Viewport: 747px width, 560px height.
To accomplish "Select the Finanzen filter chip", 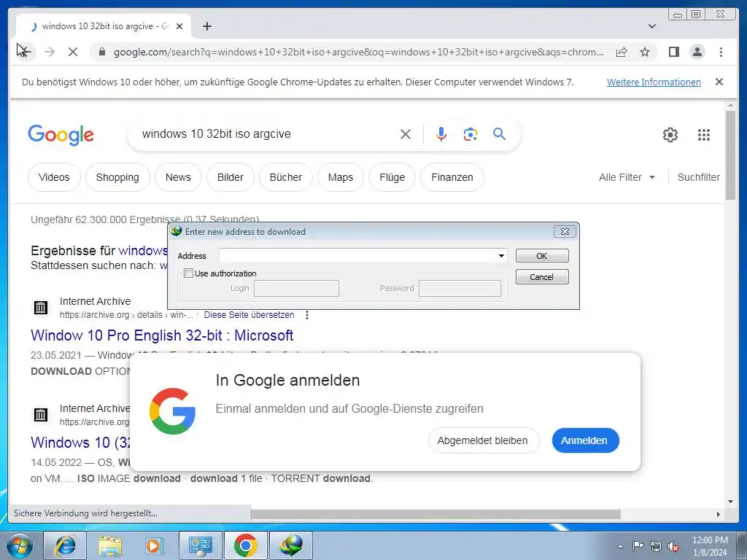I will pyautogui.click(x=452, y=177).
